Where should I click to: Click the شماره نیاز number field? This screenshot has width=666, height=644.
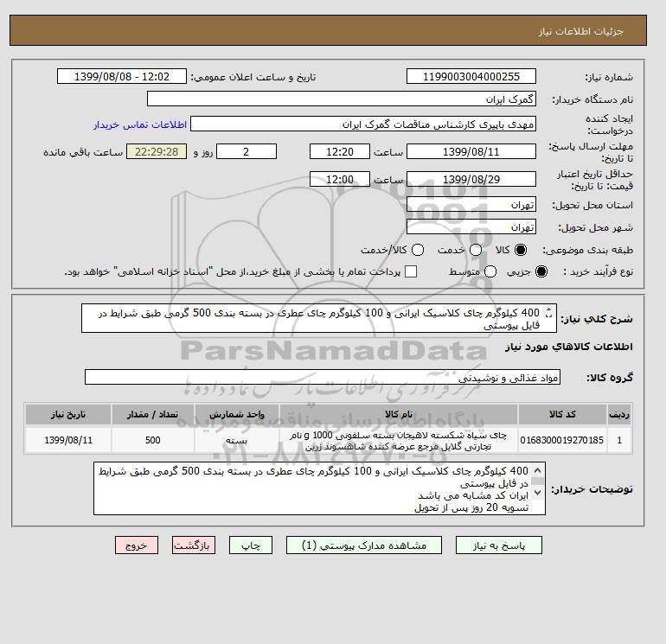[x=471, y=76]
